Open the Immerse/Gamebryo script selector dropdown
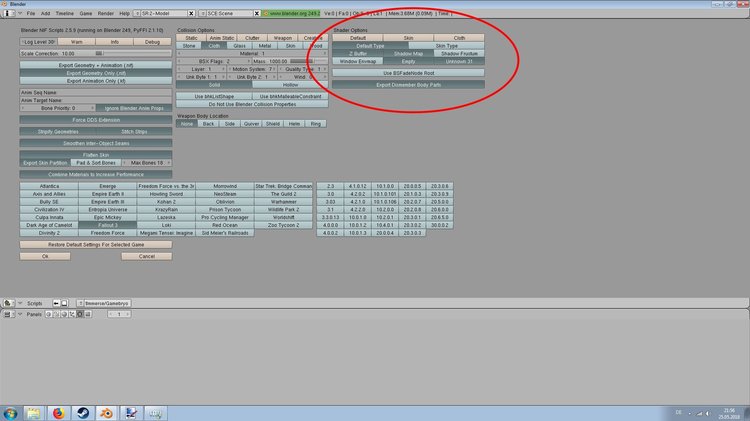 pyautogui.click(x=80, y=303)
